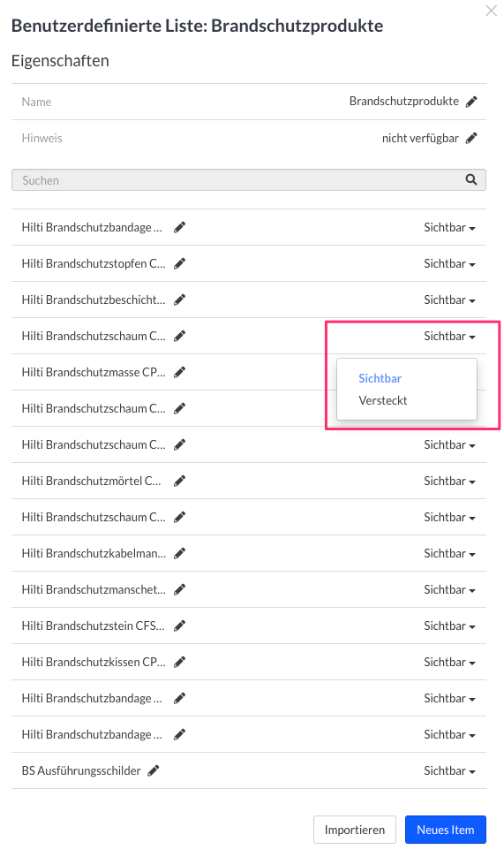Edit Hilti Brandschutzkabelman item via pencil icon
This screenshot has height=857, width=504.
180,553
